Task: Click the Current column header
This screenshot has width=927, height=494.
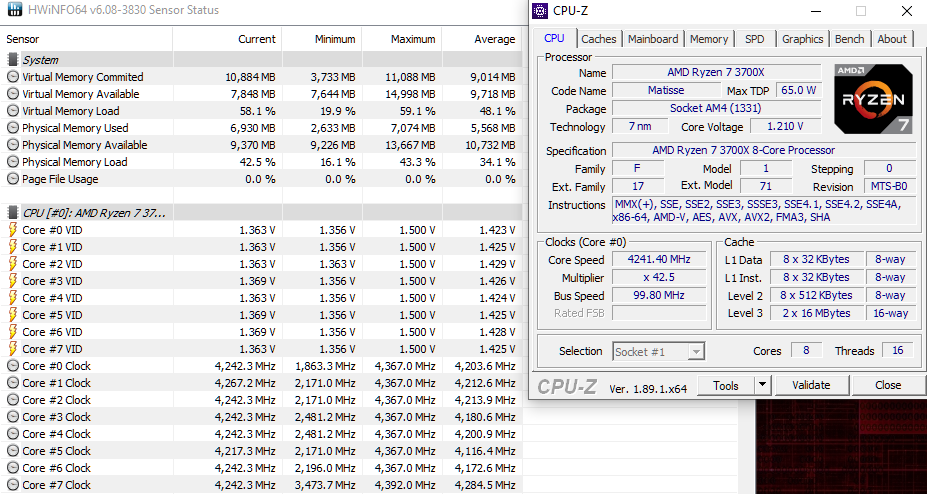Action: point(227,39)
